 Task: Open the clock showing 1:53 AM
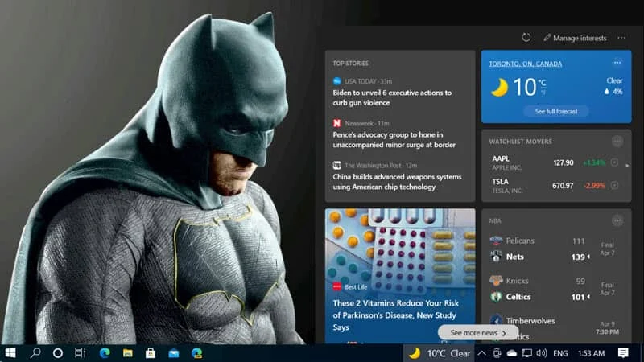coord(591,353)
